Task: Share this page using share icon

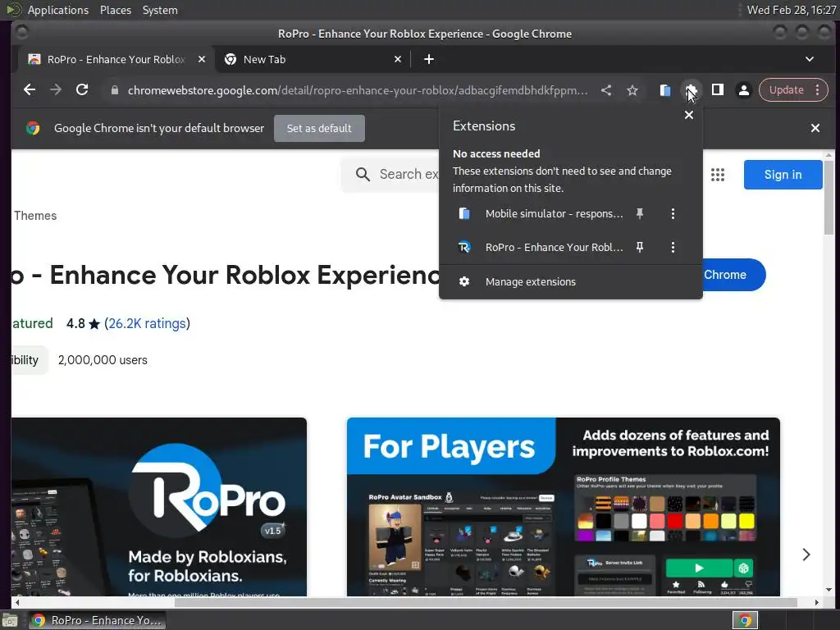Action: pyautogui.click(x=606, y=90)
